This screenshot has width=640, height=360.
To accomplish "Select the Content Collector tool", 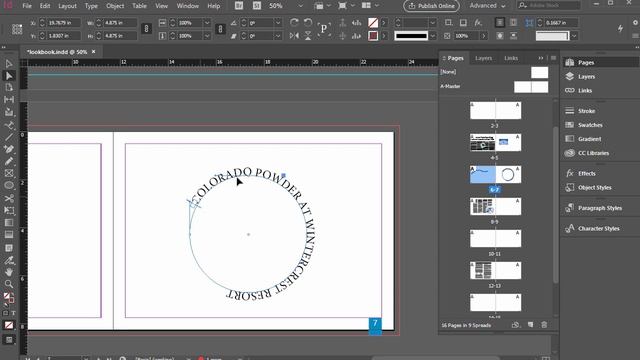I will coord(9,112).
